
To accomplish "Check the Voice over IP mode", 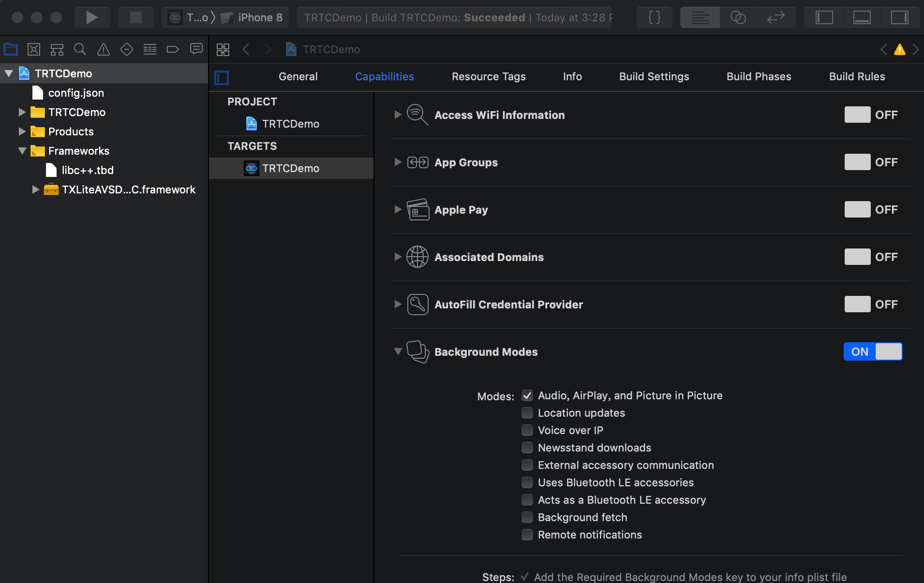I will point(527,430).
